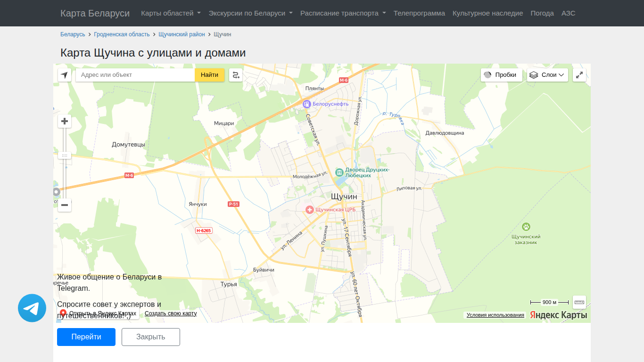Click the Щучинский заказник paw marker
This screenshot has height=362, width=644.
(526, 227)
